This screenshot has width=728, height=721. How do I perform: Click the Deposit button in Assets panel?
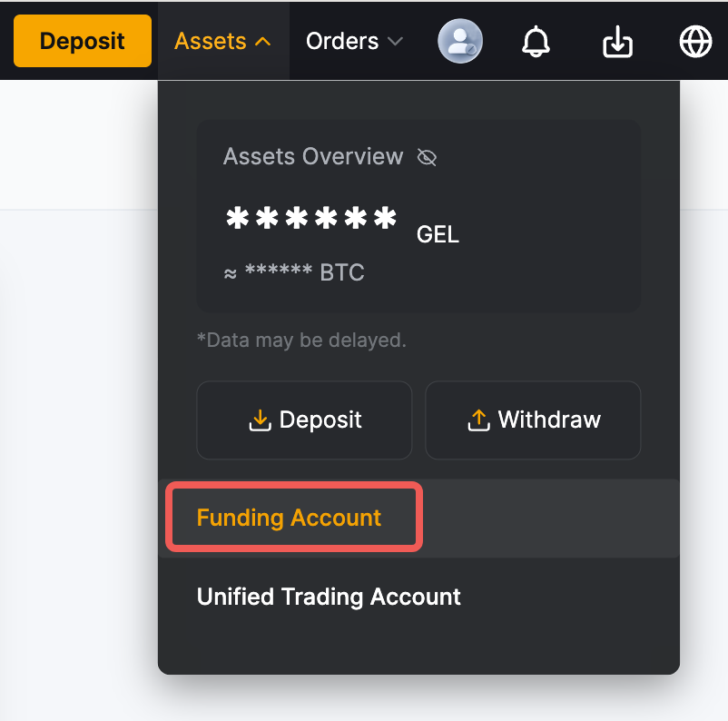[x=304, y=420]
